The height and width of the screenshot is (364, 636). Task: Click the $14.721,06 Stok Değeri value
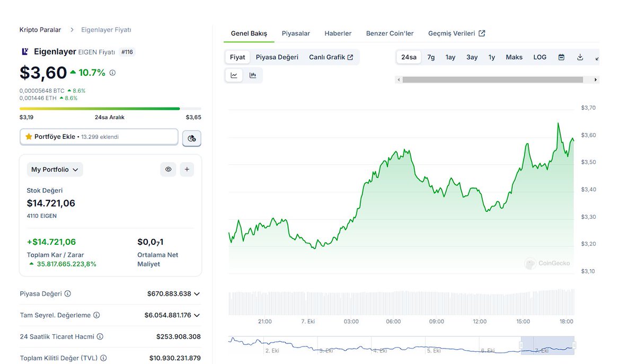[51, 203]
